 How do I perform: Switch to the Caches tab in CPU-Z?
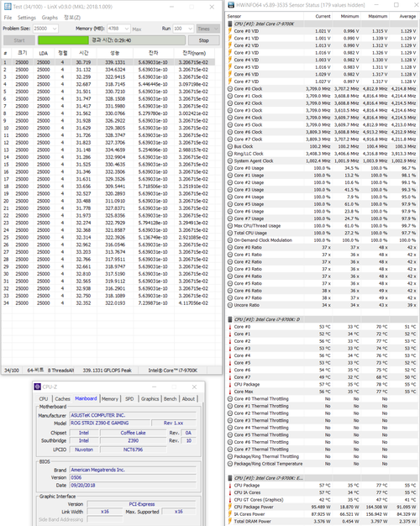[62, 399]
